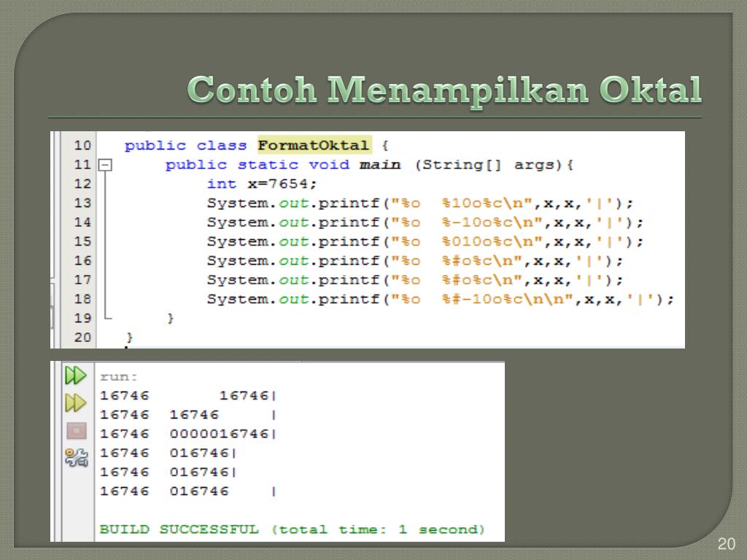
Task: Click the 'run:' line in the output
Action: pos(119,377)
